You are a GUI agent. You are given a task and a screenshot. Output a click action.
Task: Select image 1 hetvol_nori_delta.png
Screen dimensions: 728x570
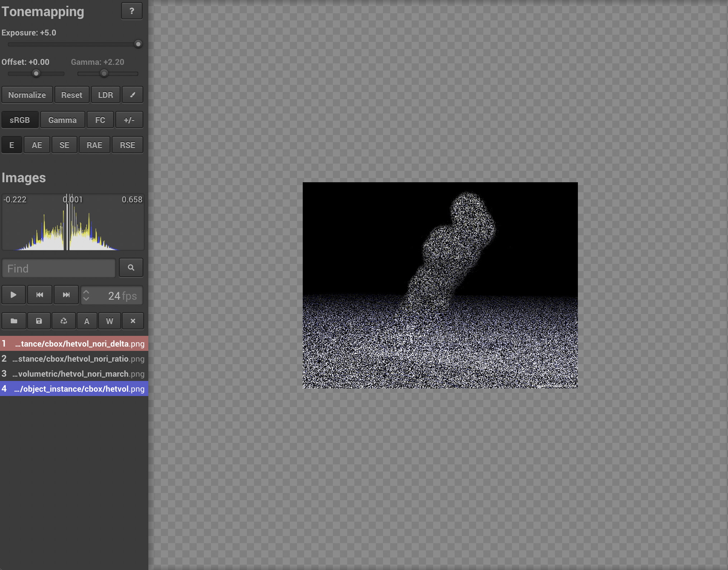pyautogui.click(x=74, y=344)
